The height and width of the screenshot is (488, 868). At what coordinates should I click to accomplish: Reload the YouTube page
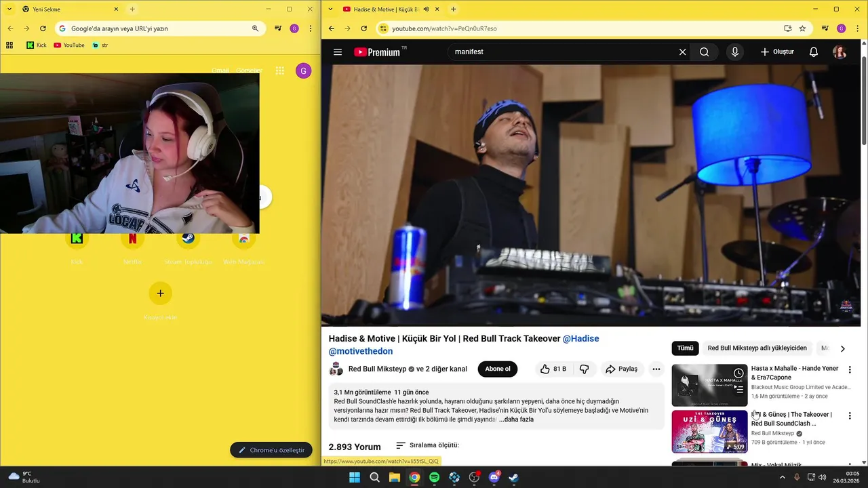tap(363, 28)
